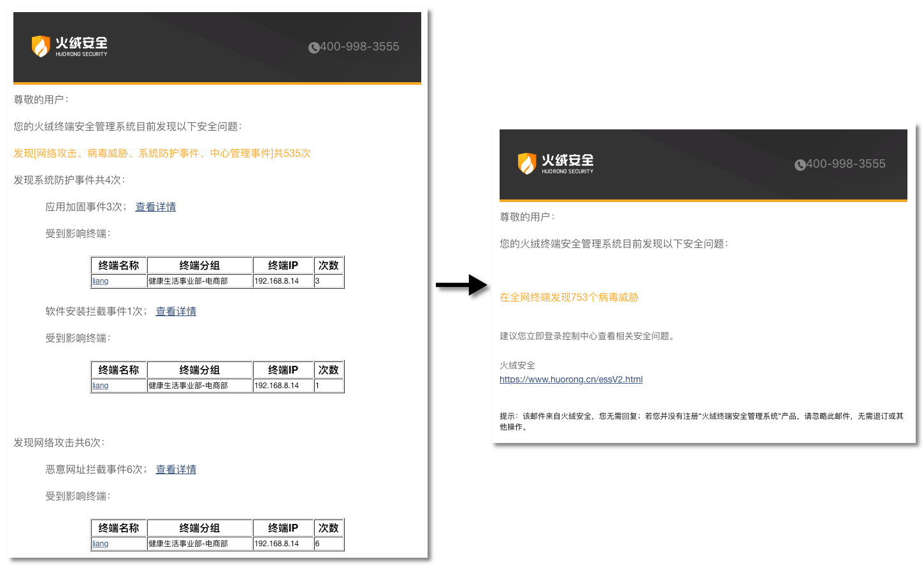The image size is (924, 566).
Task: Click 发现网络攻击共6次 heading
Action: click(59, 442)
